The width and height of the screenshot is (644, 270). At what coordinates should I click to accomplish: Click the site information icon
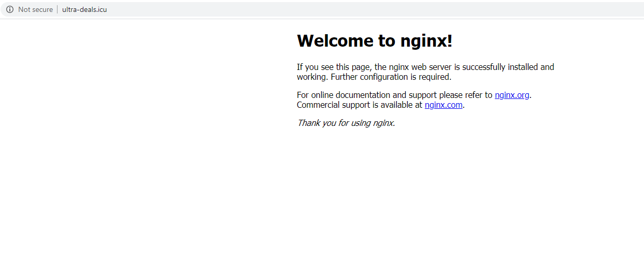pyautogui.click(x=9, y=9)
